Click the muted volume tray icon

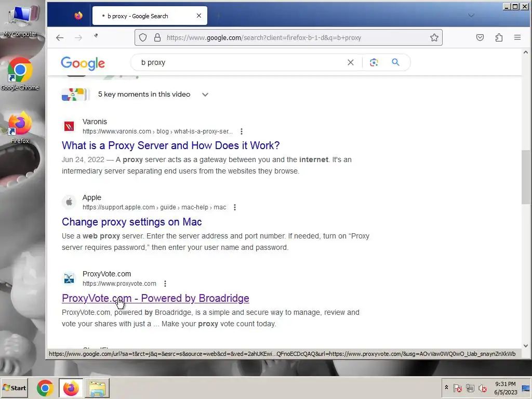click(x=483, y=388)
